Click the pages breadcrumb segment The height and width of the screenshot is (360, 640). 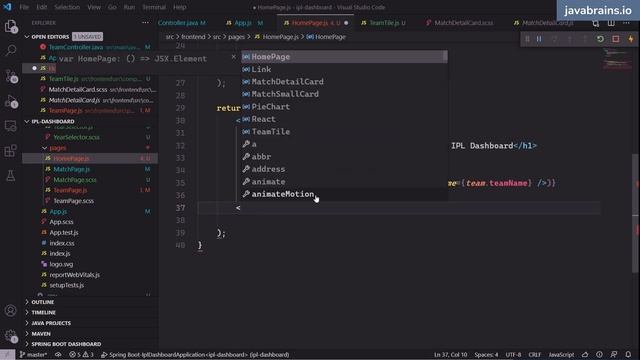236,37
